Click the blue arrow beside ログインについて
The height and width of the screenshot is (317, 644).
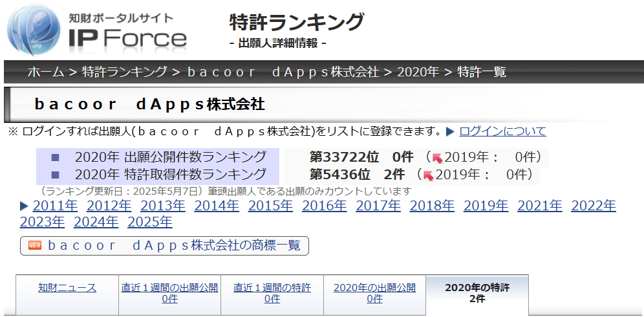point(450,131)
